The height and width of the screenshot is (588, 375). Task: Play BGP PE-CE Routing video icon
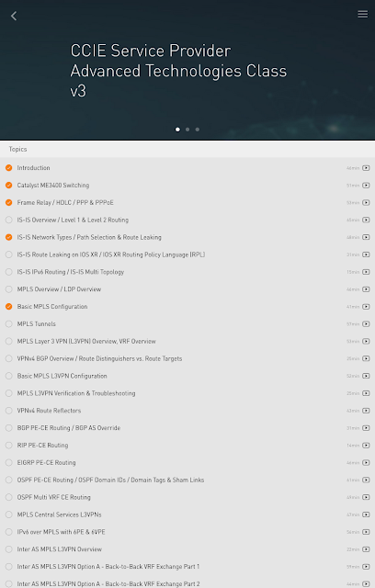click(366, 428)
